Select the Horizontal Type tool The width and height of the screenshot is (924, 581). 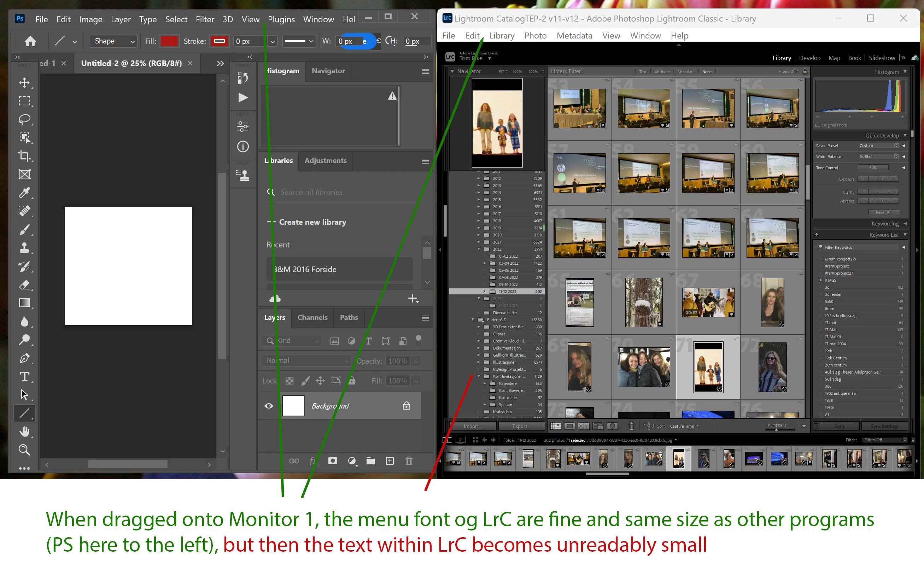tap(24, 376)
